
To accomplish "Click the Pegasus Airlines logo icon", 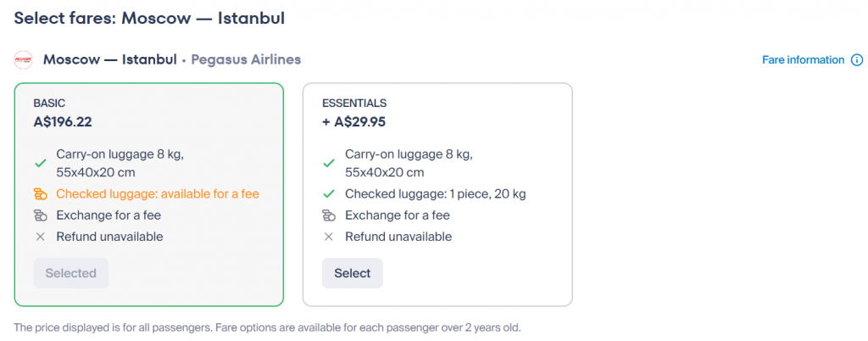I will tap(23, 60).
